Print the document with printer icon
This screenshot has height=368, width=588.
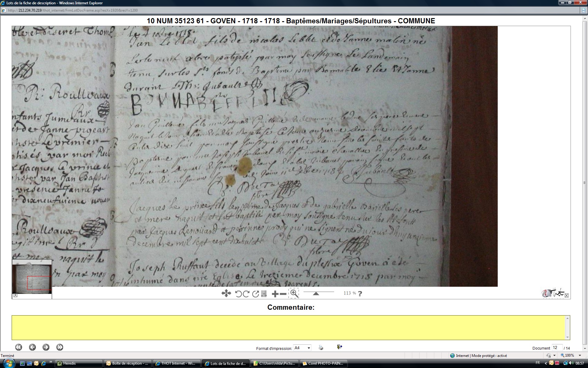pos(321,347)
